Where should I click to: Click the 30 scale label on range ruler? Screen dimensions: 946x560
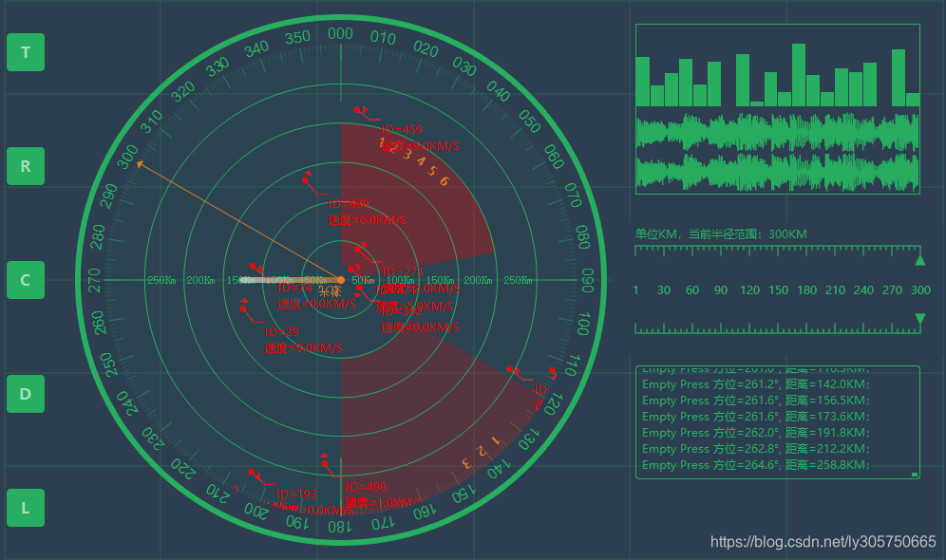click(664, 289)
